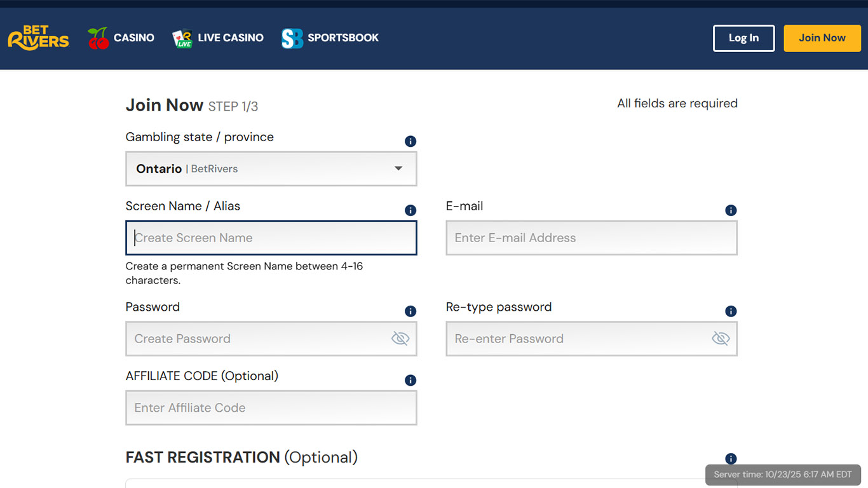Open Affiliate Code info icon
Viewport: 868px width, 488px height.
click(410, 381)
